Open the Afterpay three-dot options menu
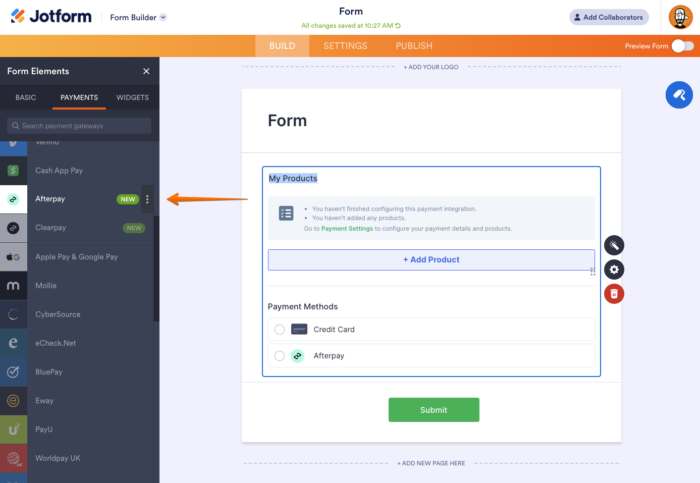The image size is (700, 483). tap(147, 199)
